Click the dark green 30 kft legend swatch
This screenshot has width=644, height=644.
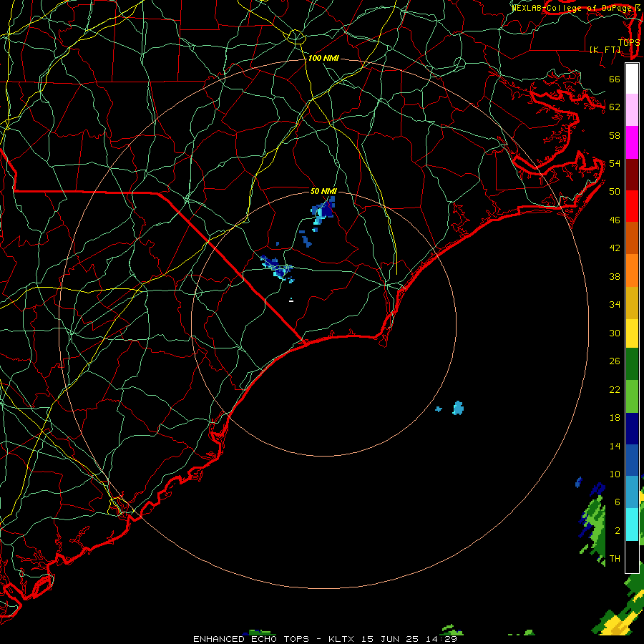pyautogui.click(x=632, y=364)
